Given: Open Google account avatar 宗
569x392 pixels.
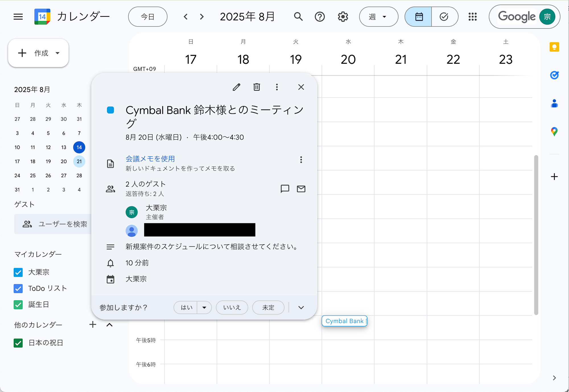Looking at the screenshot, I should point(547,17).
